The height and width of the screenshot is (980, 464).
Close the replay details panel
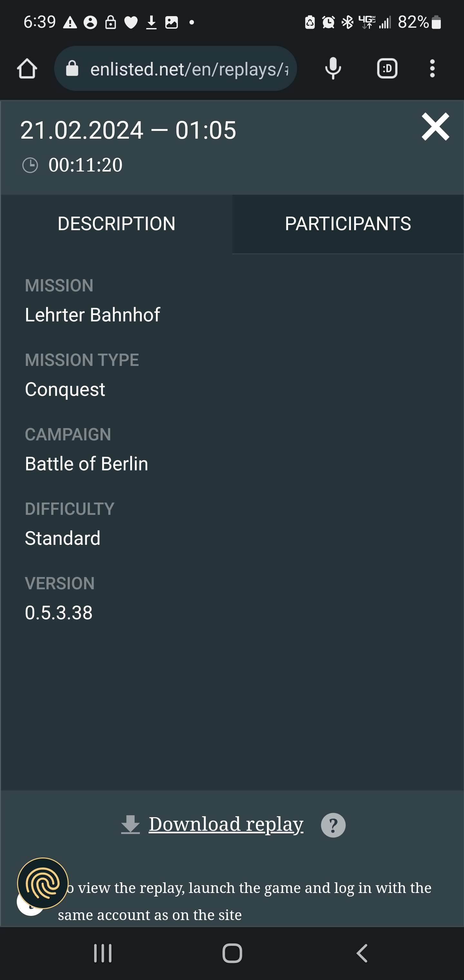coord(435,127)
